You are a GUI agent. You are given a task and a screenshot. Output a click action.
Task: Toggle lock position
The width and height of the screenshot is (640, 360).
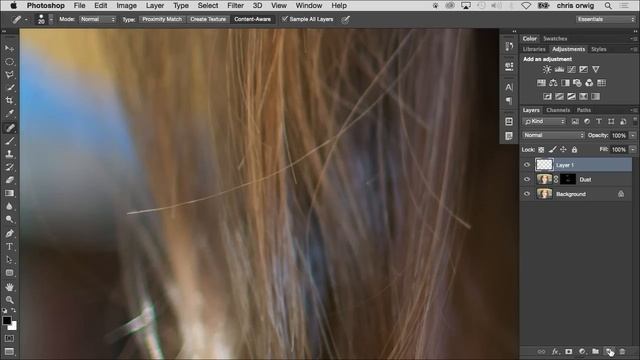coord(563,150)
